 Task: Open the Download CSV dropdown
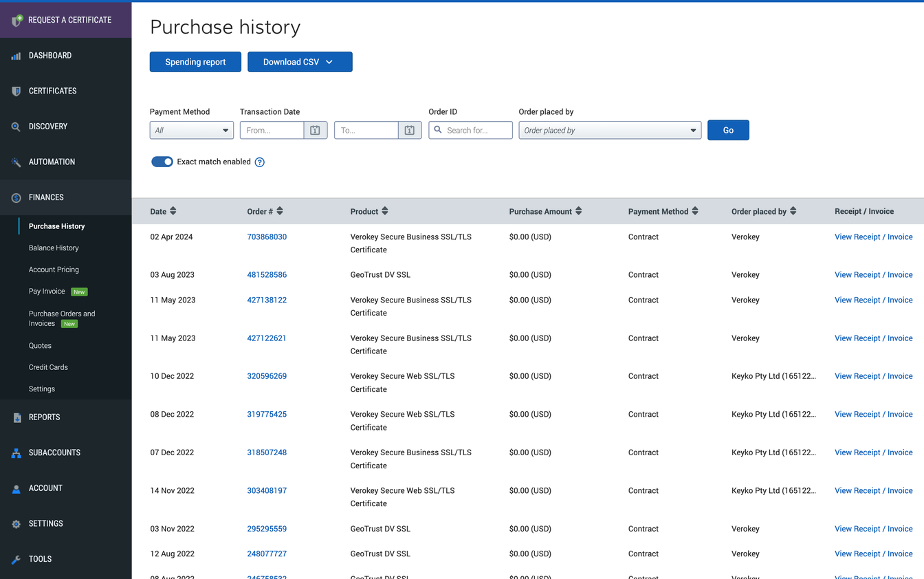pos(300,62)
